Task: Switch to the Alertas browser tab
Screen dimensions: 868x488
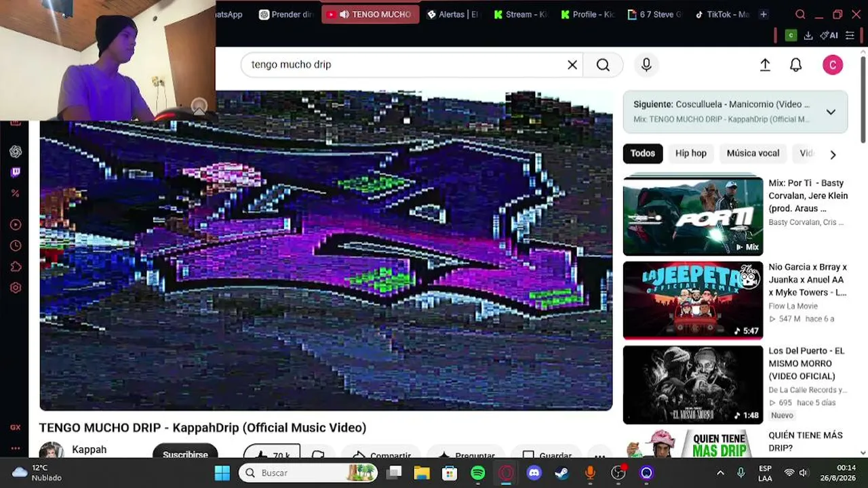Action: [452, 14]
